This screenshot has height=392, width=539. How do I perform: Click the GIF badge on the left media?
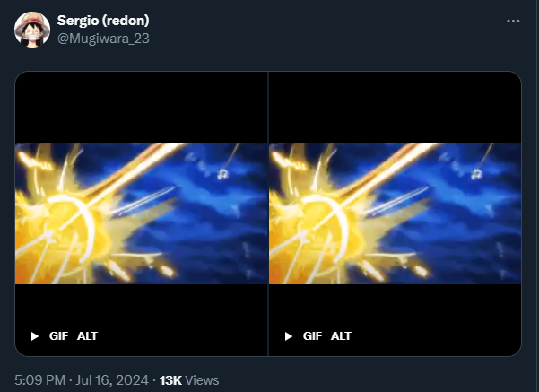(58, 336)
